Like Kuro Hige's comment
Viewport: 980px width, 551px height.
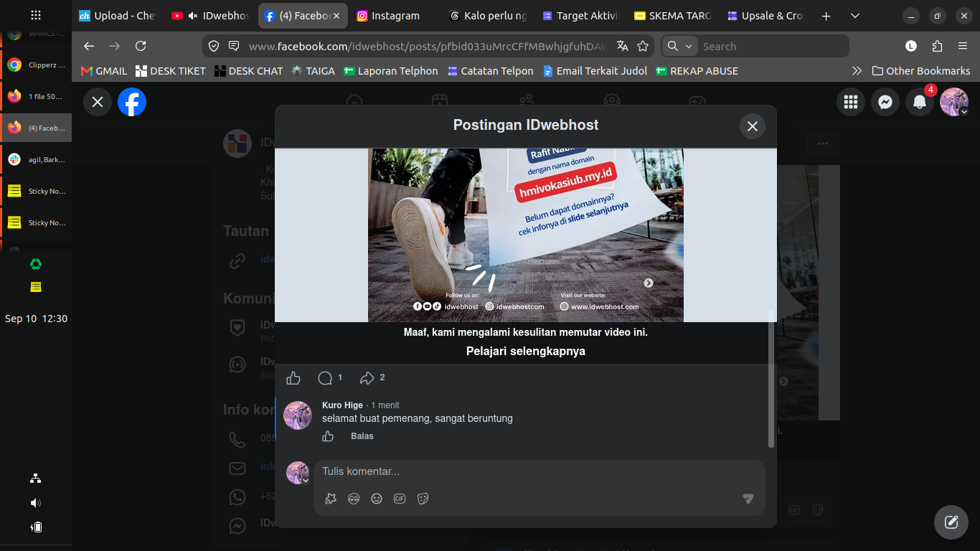(328, 436)
